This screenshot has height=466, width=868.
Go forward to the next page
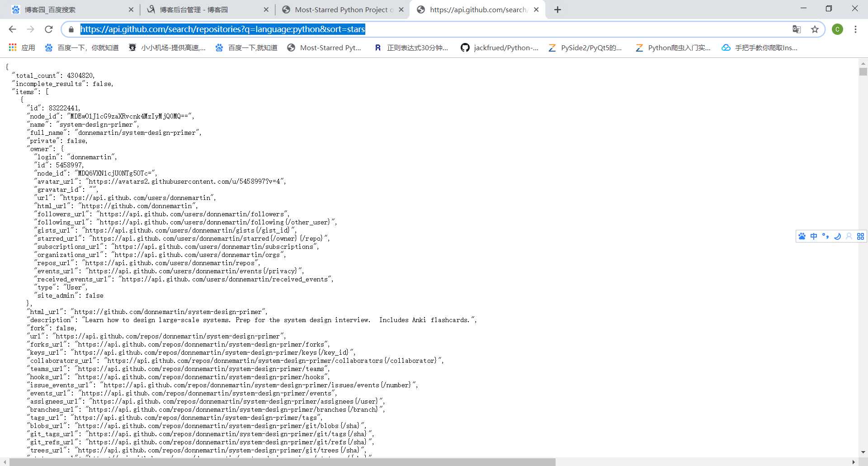(30, 29)
